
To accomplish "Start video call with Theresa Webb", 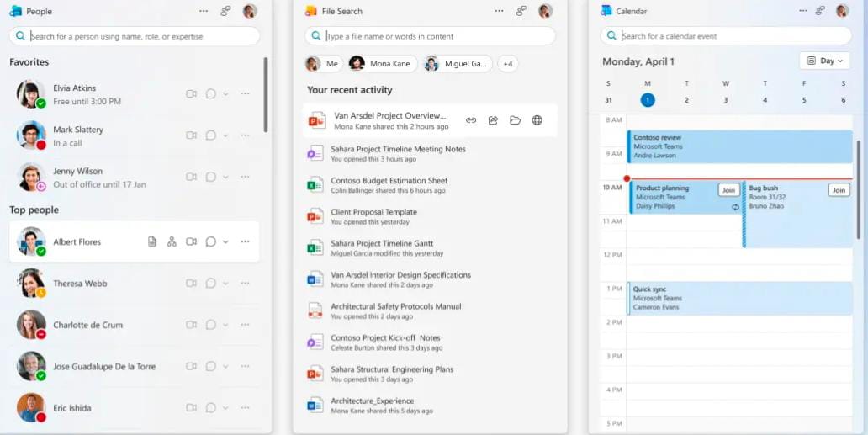I will (191, 284).
